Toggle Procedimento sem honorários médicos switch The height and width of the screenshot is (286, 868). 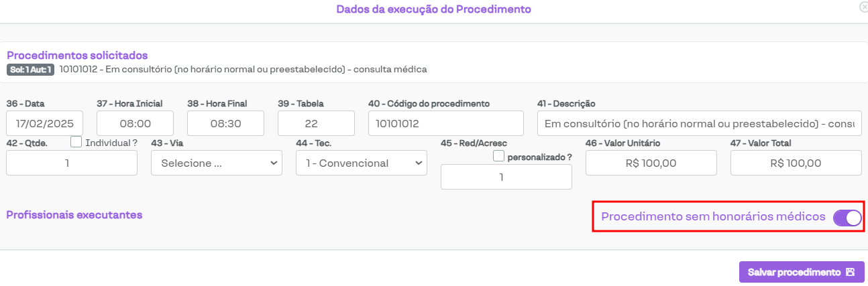(847, 218)
